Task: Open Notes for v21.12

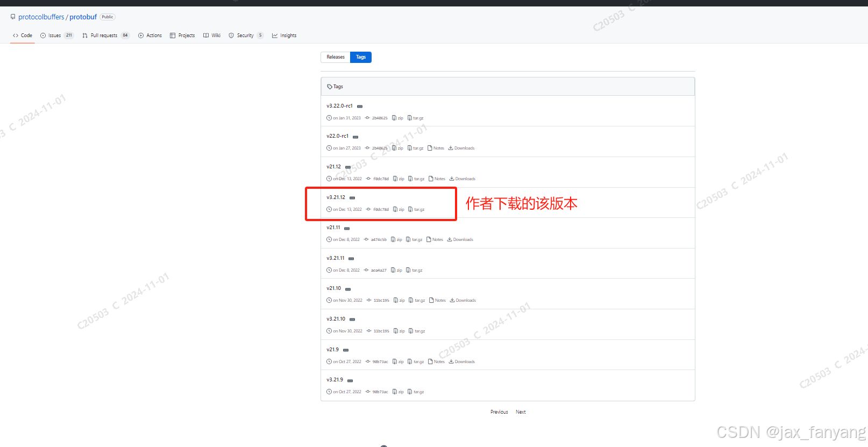Action: click(437, 179)
